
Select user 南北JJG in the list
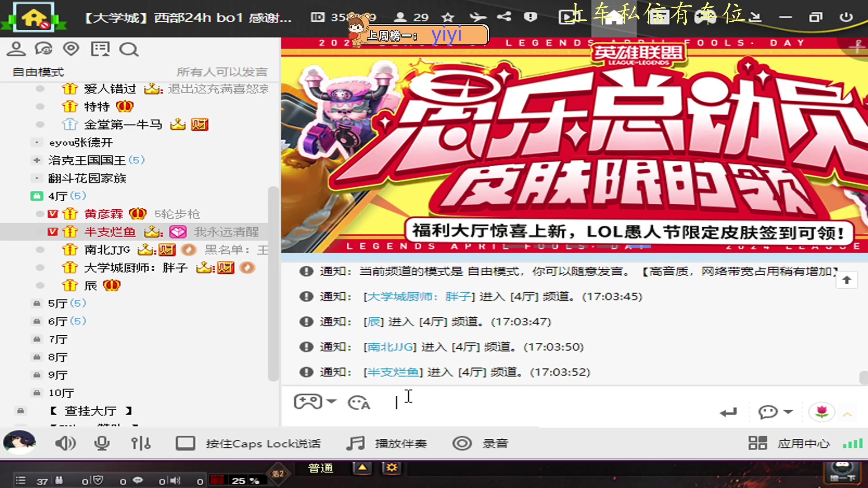click(x=107, y=249)
